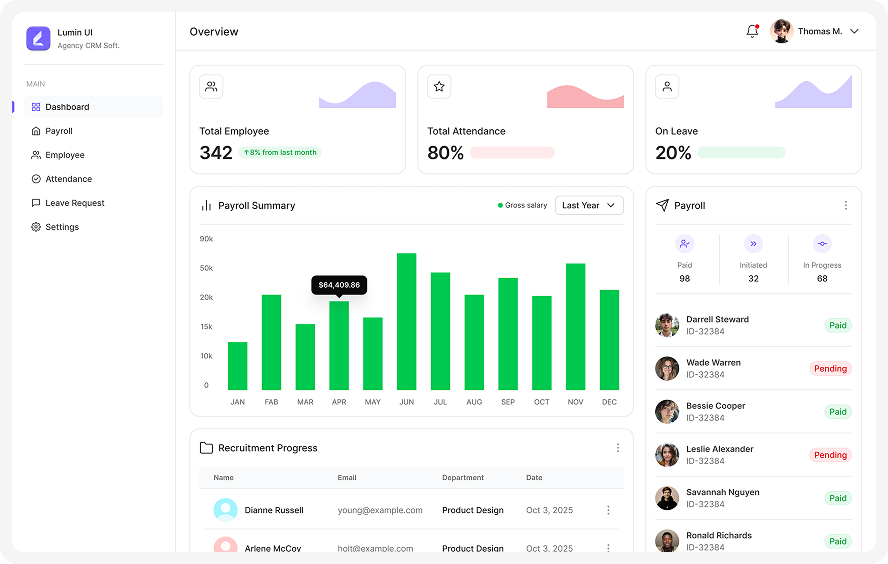Click the In Progress icon in Payroll
Image resolution: width=888 pixels, height=564 pixels.
pyautogui.click(x=822, y=243)
